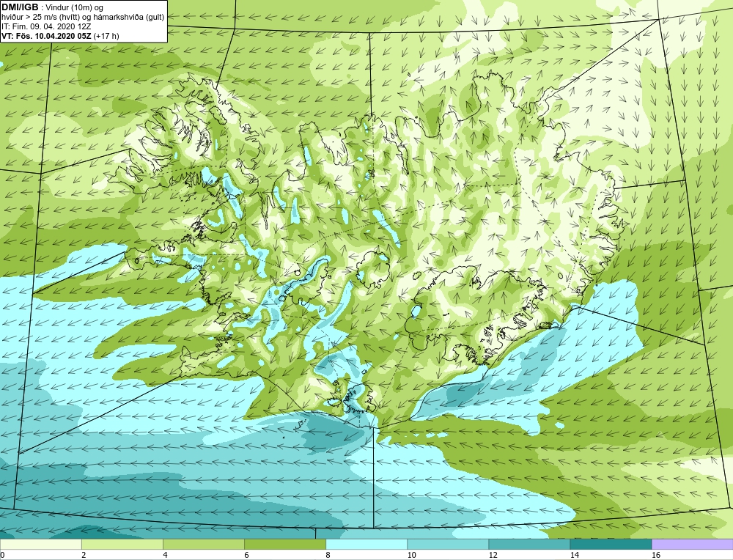Viewport: 733px width, 560px height.
Task: Click the legend scale value '10'
Action: pyautogui.click(x=411, y=555)
